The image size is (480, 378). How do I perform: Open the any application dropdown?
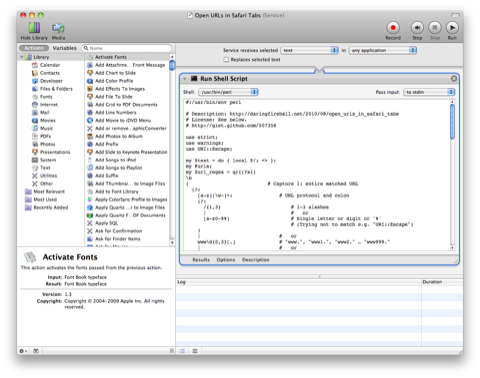click(383, 50)
